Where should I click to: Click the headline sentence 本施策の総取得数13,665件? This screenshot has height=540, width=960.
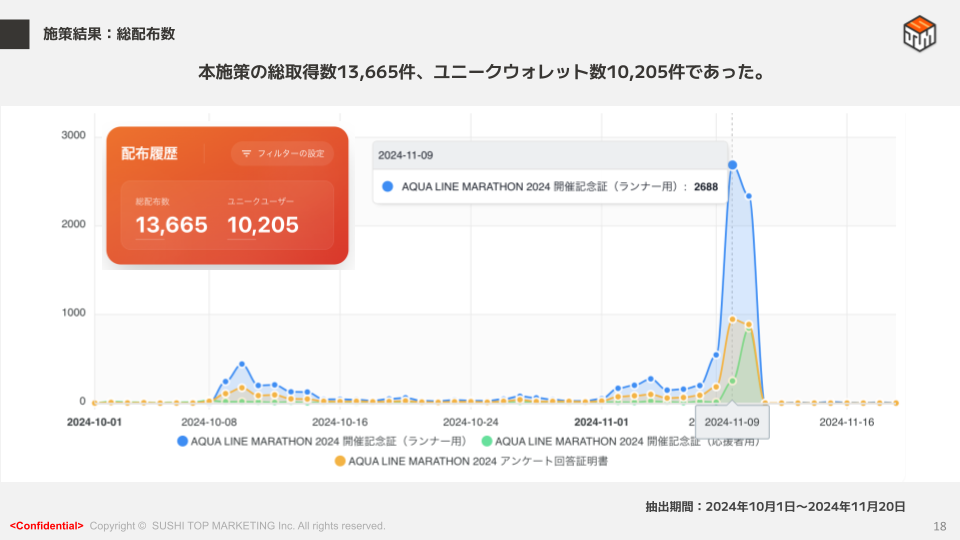[x=481, y=72]
